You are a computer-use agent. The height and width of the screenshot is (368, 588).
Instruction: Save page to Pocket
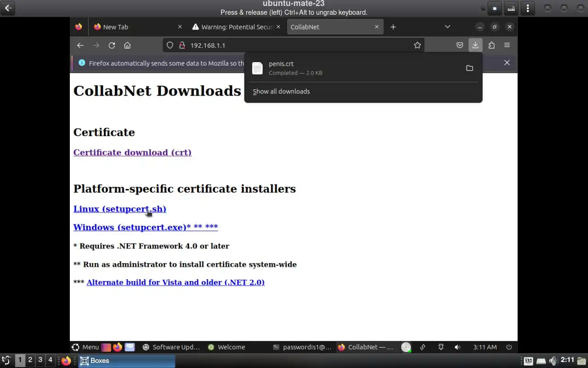tap(460, 45)
